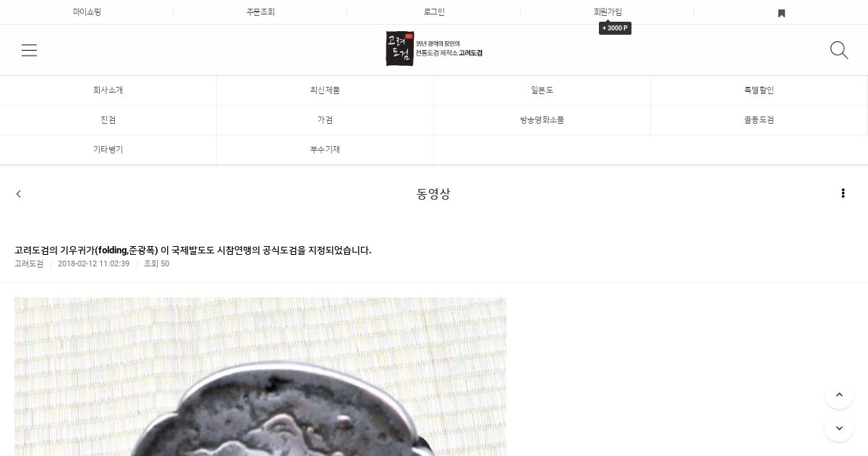This screenshot has height=456, width=868.
Task: Open 마이쇼핑 link
Action: tap(87, 12)
